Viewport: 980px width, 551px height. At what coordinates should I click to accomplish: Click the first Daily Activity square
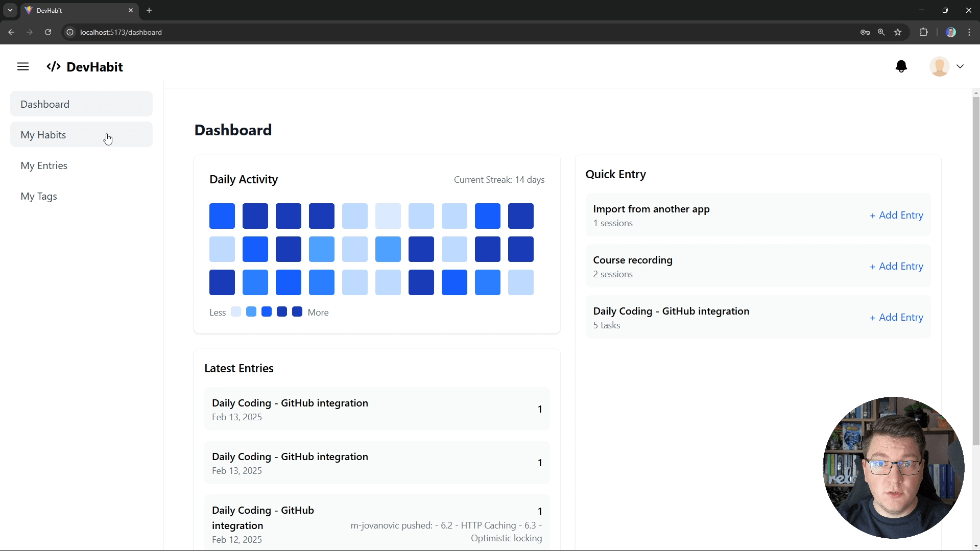coord(222,216)
